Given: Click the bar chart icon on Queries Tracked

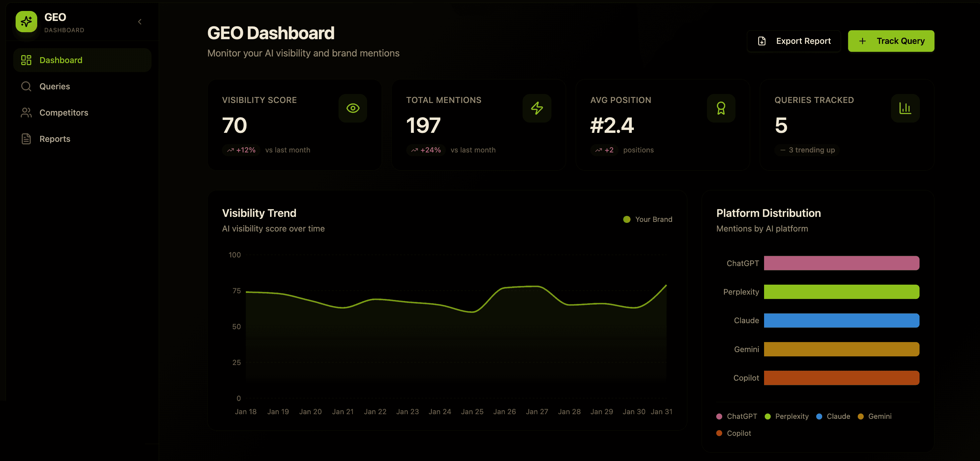Looking at the screenshot, I should tap(905, 108).
